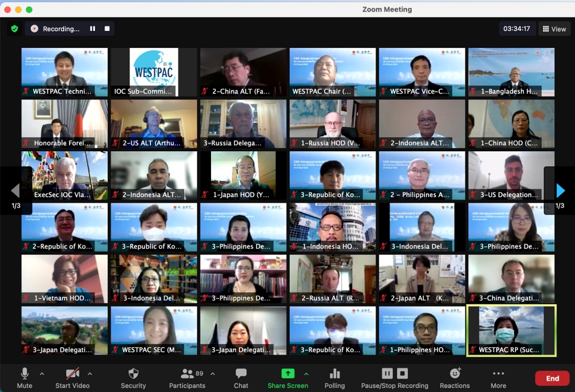Click the 03:34:17 meeting timer
The width and height of the screenshot is (575, 392).
(x=517, y=28)
